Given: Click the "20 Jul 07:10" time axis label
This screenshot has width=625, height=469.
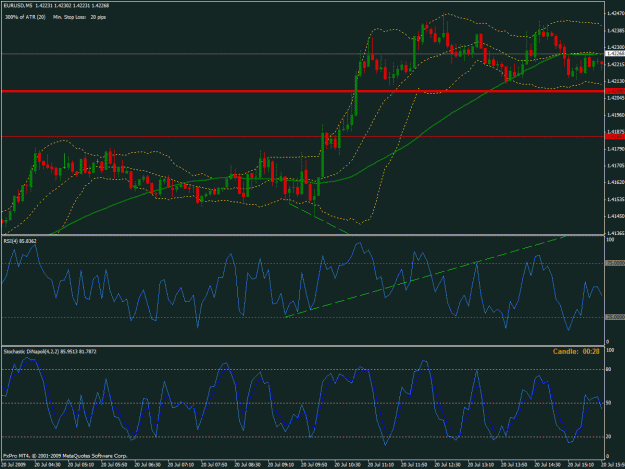Looking at the screenshot, I should coord(181,465).
